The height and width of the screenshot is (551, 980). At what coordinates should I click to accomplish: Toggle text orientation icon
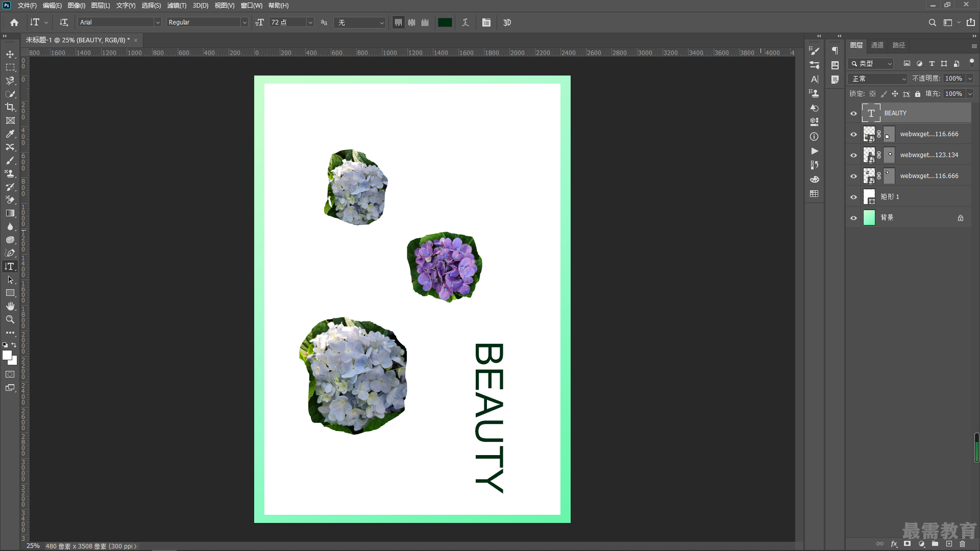point(64,22)
